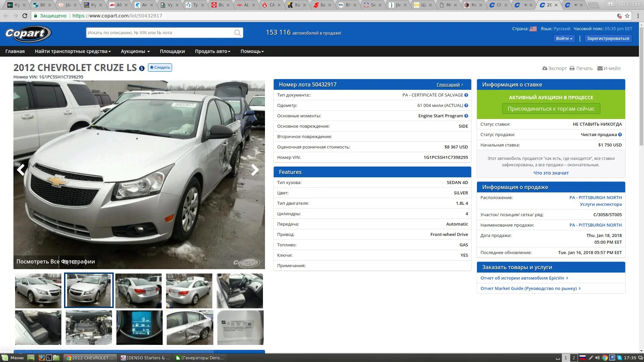Screen dimensions: 644x362
Task: Open file manager launcher in taskbar
Action: click(56, 358)
